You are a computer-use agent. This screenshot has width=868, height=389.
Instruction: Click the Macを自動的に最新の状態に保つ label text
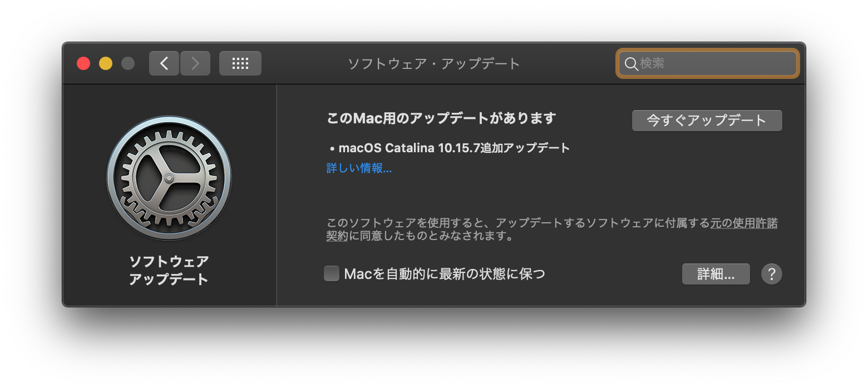click(445, 273)
